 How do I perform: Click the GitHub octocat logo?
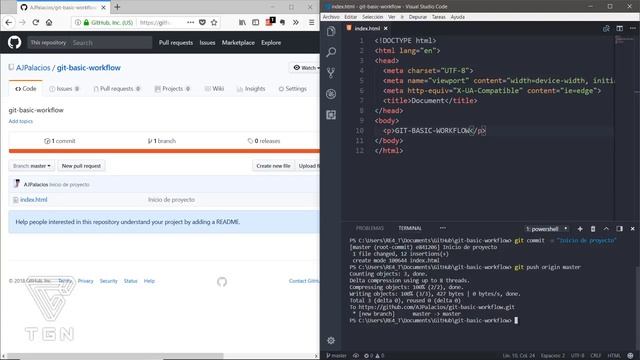coord(14,42)
